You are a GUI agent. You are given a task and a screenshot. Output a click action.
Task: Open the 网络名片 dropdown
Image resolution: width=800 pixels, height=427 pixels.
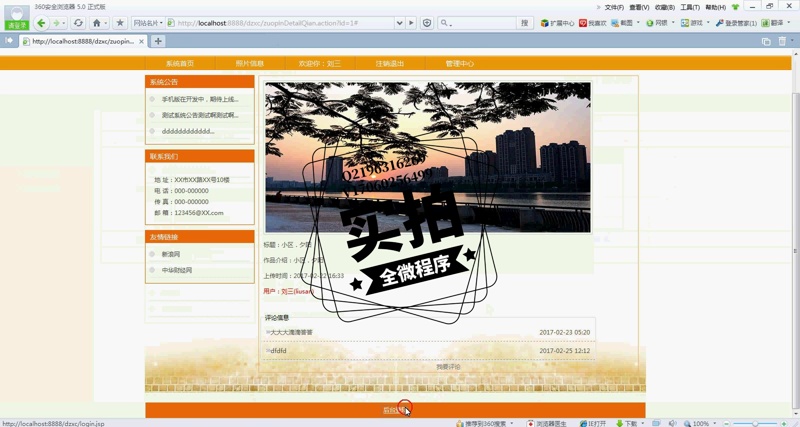(149, 23)
